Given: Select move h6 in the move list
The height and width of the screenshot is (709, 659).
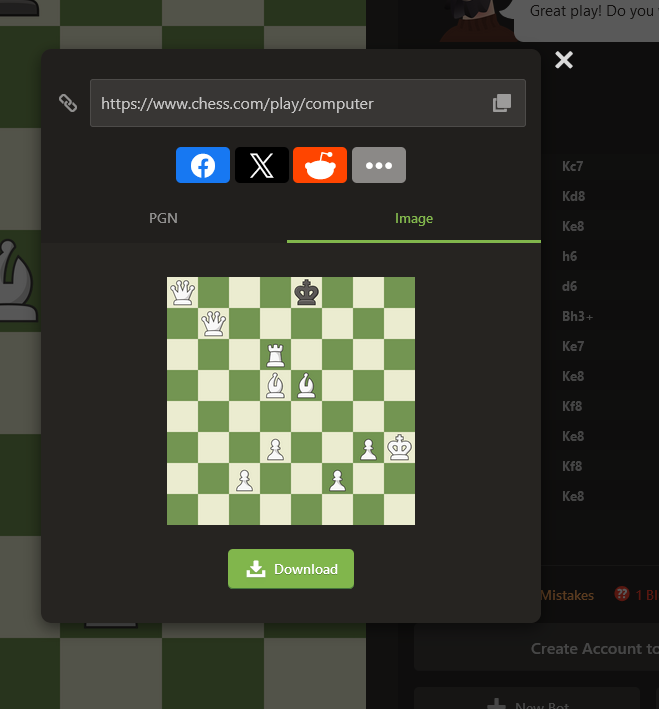Looking at the screenshot, I should [569, 256].
